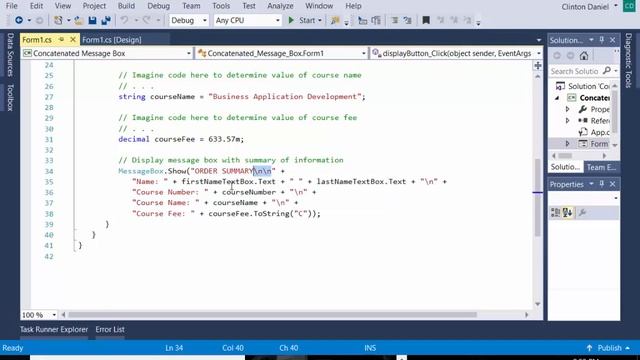
Task: Click the Ln 34 status bar entry
Action: tap(174, 348)
